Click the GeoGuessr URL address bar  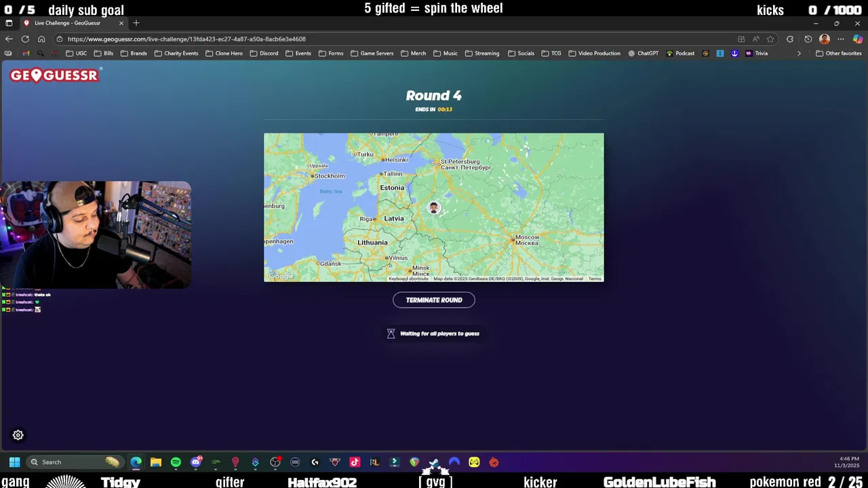[x=393, y=39]
